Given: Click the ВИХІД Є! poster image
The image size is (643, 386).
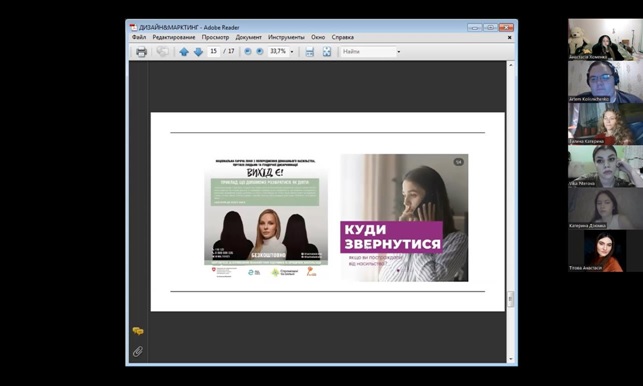Looking at the screenshot, I should (266, 218).
